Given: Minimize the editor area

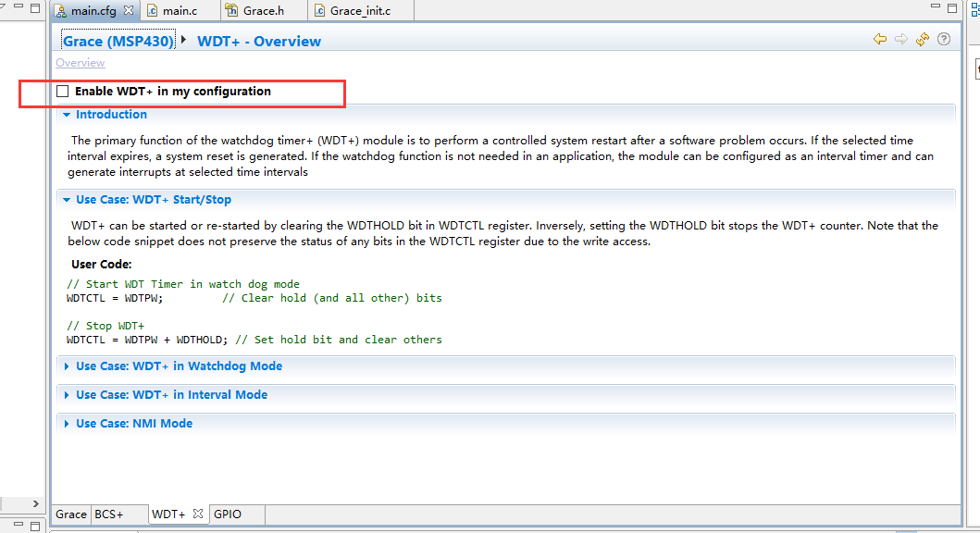Looking at the screenshot, I should (935, 6).
